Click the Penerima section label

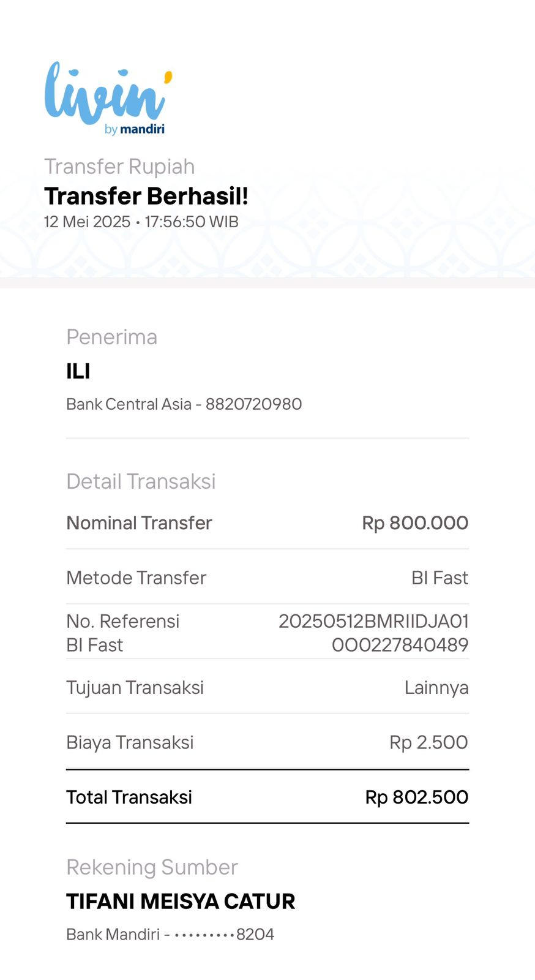coord(111,337)
